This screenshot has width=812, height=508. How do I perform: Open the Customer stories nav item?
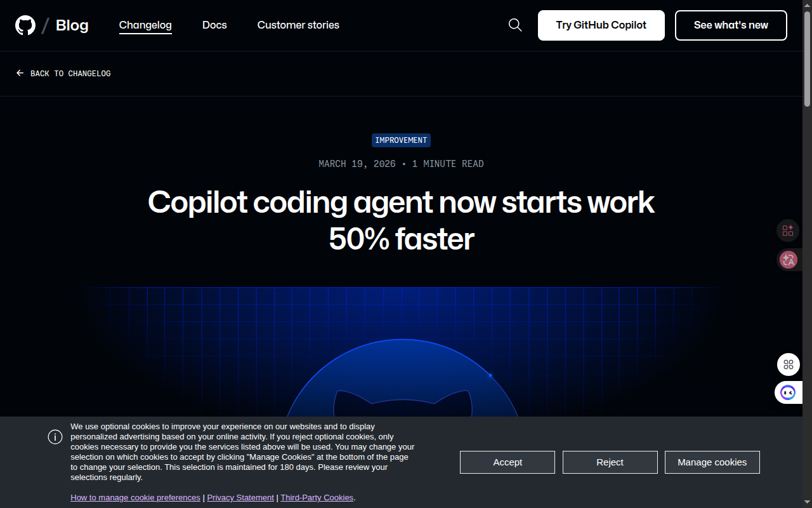298,25
